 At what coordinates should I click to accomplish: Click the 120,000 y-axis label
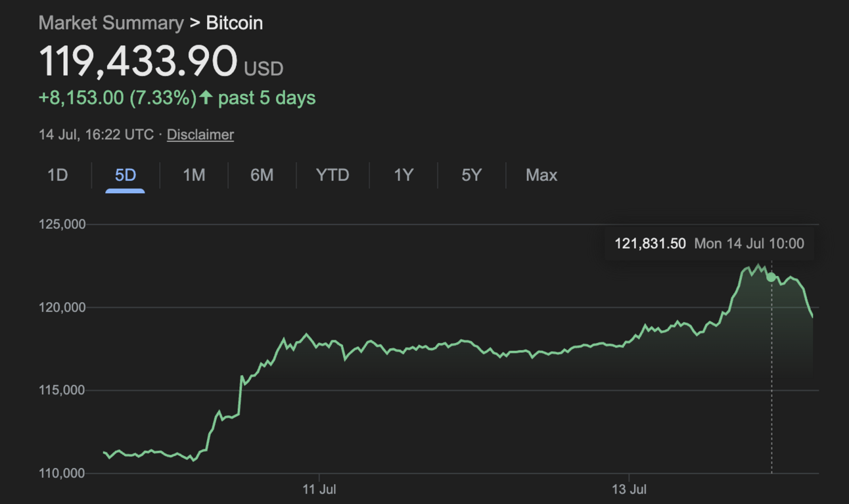coord(63,307)
